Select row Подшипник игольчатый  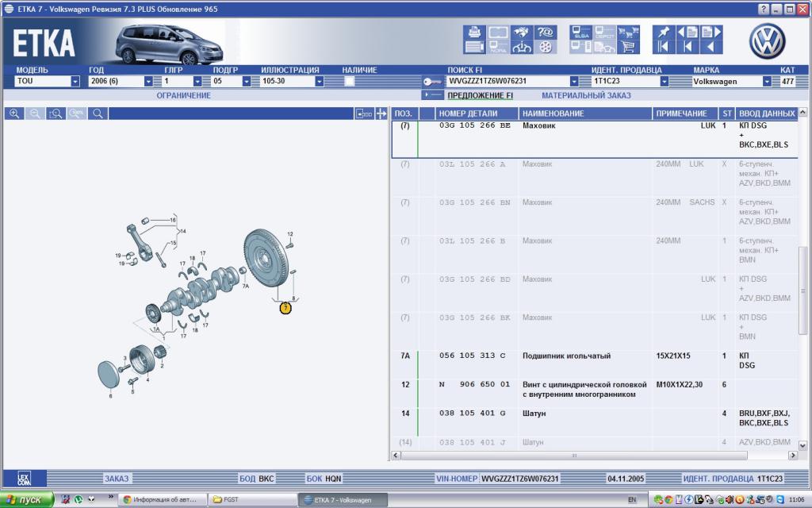(594, 365)
